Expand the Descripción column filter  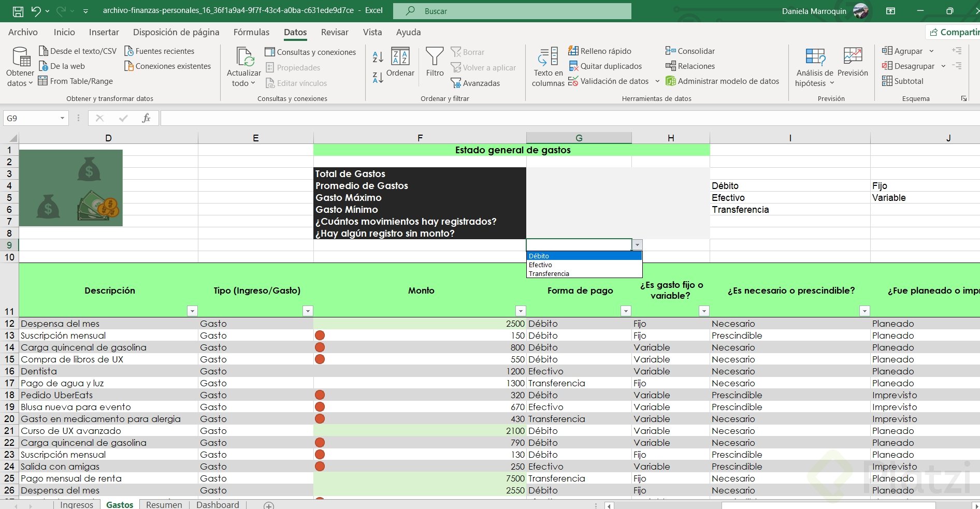pyautogui.click(x=192, y=311)
